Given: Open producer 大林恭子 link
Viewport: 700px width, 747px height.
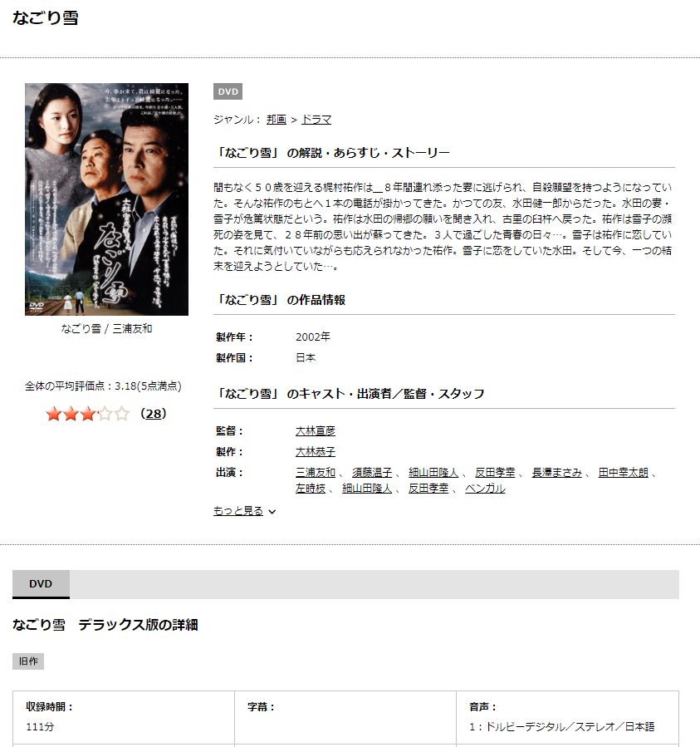Looking at the screenshot, I should [x=316, y=452].
